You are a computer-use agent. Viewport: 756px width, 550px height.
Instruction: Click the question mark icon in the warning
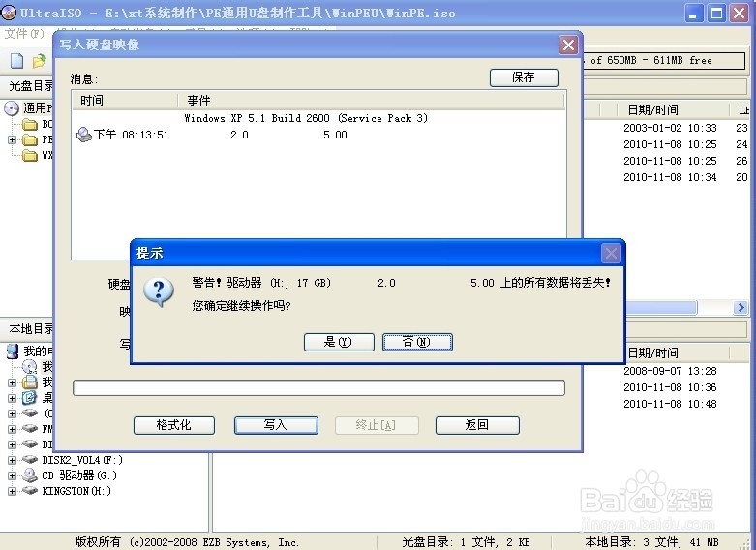click(159, 291)
